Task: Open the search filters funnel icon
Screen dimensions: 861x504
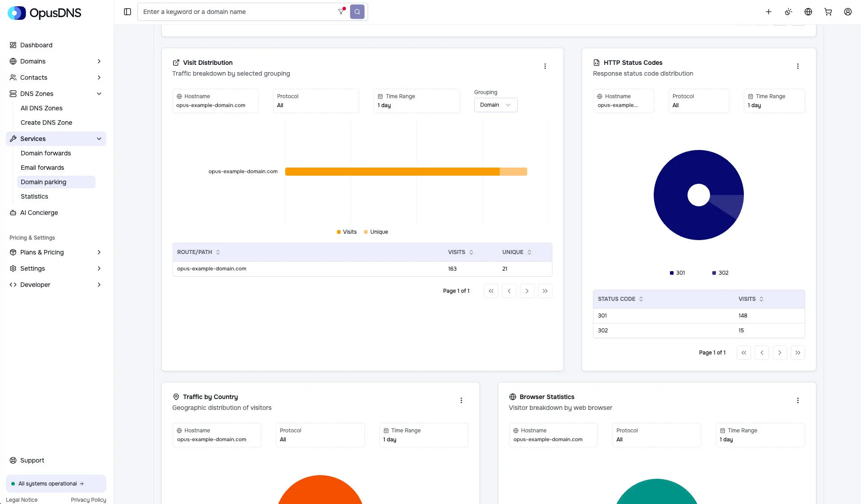Action: tap(341, 12)
